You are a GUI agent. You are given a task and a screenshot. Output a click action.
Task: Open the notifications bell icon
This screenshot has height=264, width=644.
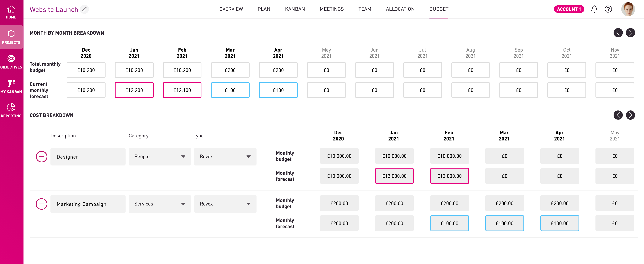[594, 9]
